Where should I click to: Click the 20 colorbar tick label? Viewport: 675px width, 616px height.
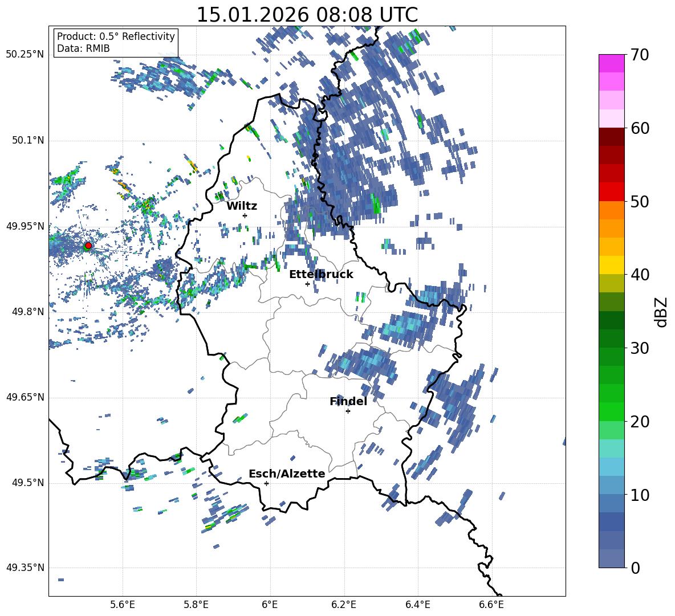point(640,422)
